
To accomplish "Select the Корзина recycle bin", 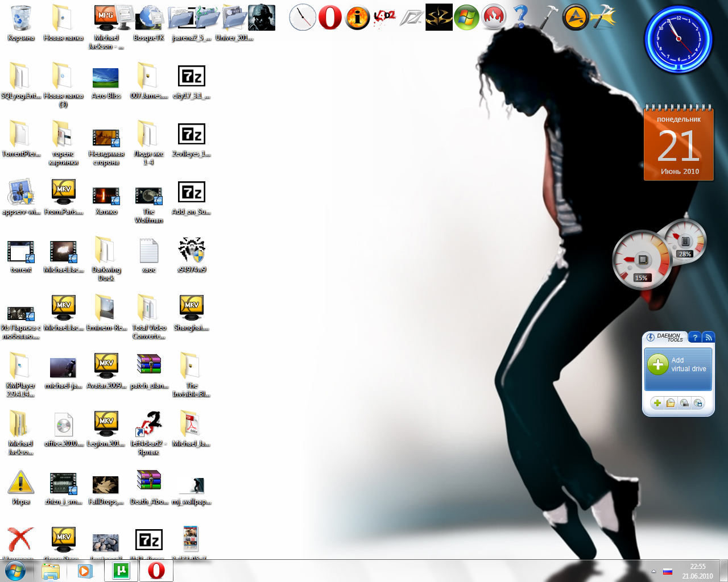I will coord(21,23).
